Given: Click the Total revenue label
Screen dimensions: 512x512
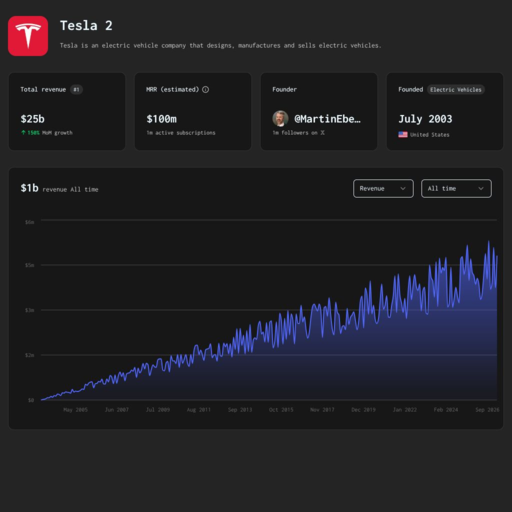Looking at the screenshot, I should pyautogui.click(x=43, y=89).
